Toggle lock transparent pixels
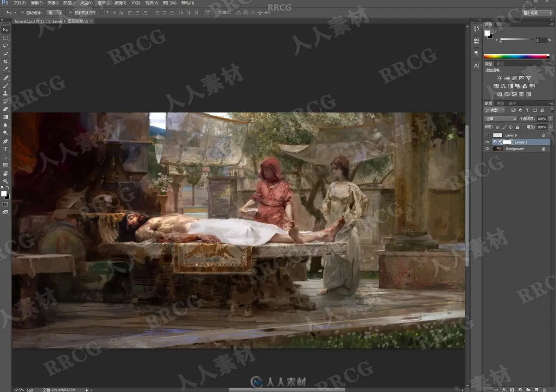Screen dimensions: 556x392 pos(498,127)
